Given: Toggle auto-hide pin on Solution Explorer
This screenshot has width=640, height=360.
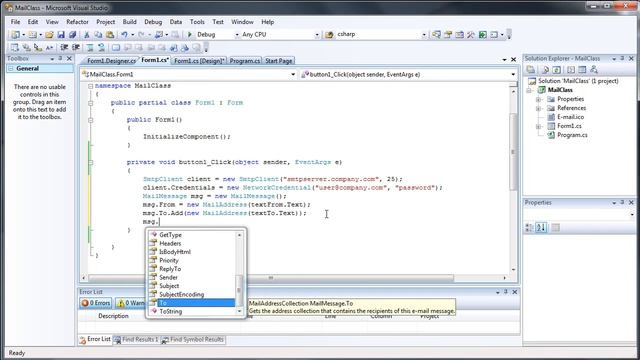Looking at the screenshot, I should (x=622, y=59).
